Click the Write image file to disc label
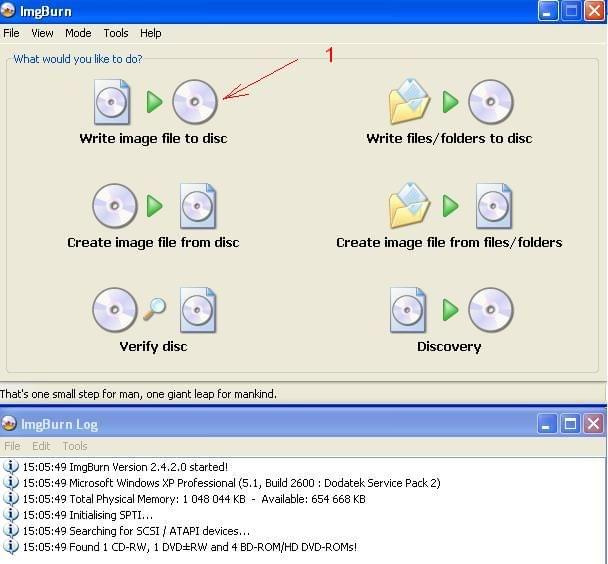 click(x=153, y=139)
